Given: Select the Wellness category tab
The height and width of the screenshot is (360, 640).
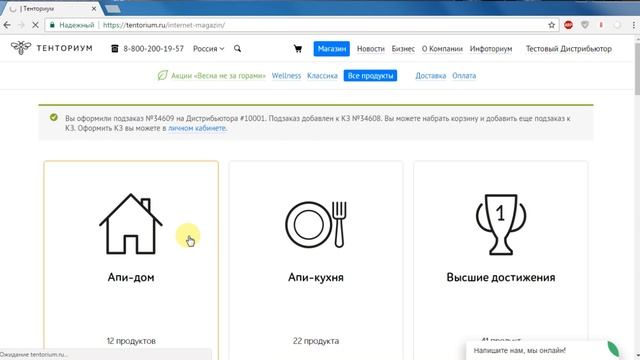Looking at the screenshot, I should tap(286, 76).
